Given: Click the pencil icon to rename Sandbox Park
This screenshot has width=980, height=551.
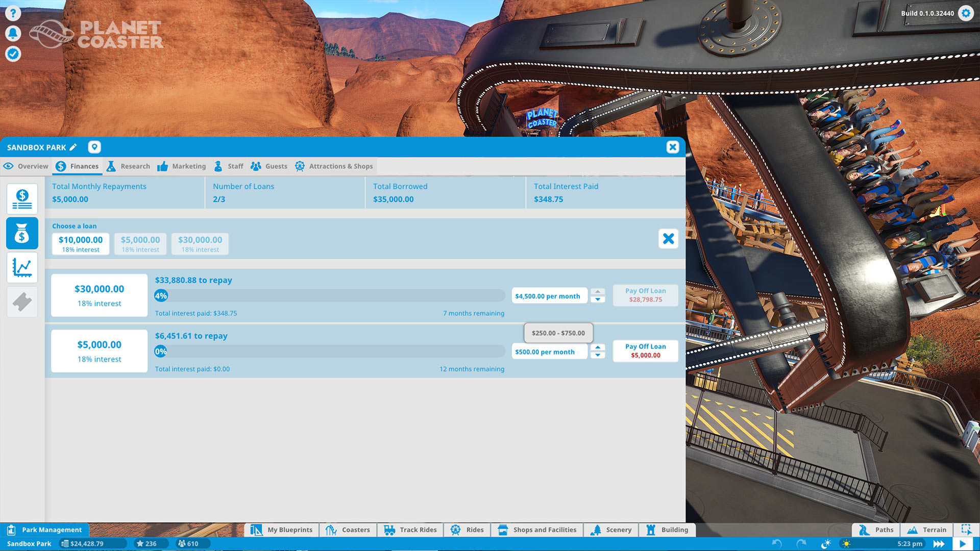Looking at the screenshot, I should tap(73, 147).
